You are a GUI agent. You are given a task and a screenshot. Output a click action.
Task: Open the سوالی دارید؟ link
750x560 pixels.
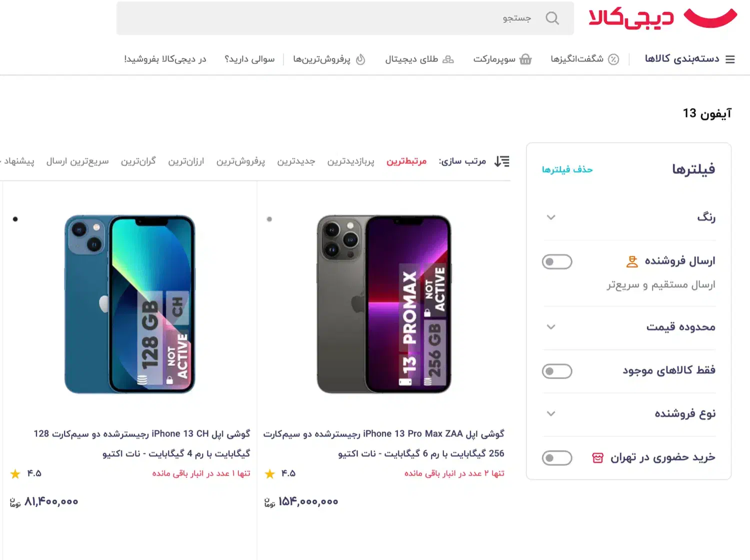(x=249, y=59)
